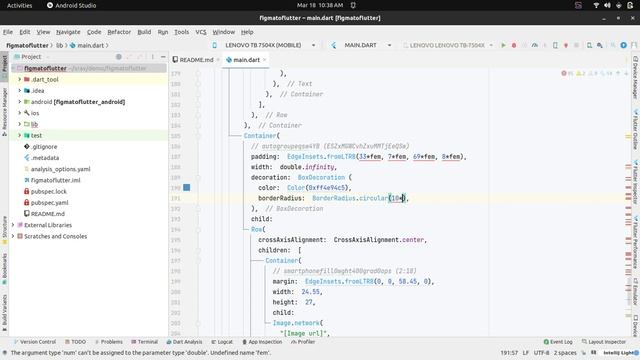Expand Scratches and Consoles node
Image resolution: width=640 pixels, height=360 pixels.
coord(13,236)
